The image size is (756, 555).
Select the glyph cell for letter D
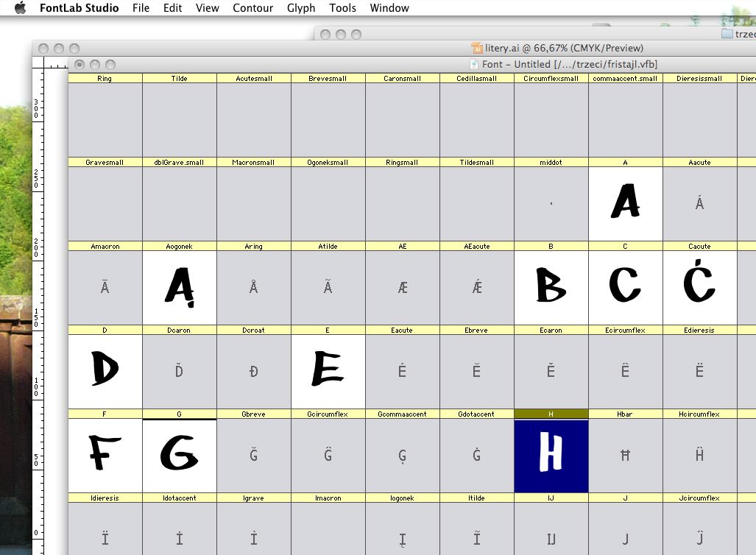coord(105,372)
